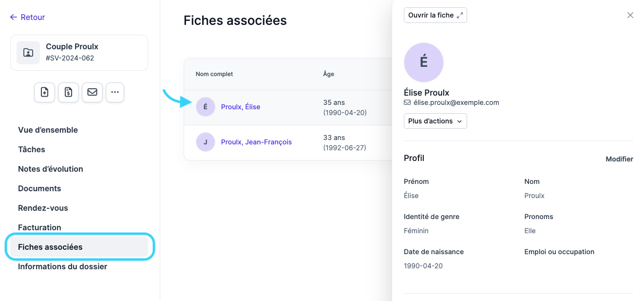Image resolution: width=644 pixels, height=301 pixels.
Task: Click Élise's É avatar in the table
Action: [206, 107]
